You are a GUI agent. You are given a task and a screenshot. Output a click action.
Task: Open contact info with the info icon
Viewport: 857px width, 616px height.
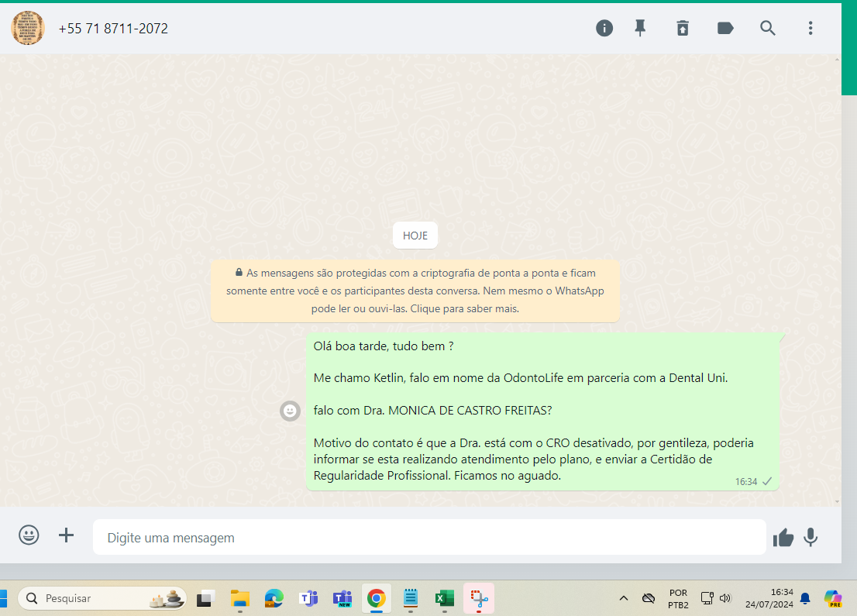pyautogui.click(x=604, y=28)
